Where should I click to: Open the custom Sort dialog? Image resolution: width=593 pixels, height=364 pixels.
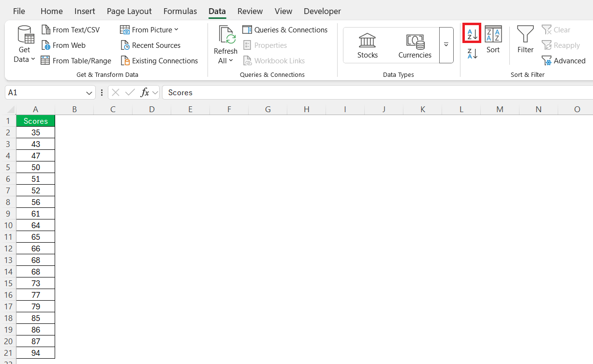(x=493, y=40)
